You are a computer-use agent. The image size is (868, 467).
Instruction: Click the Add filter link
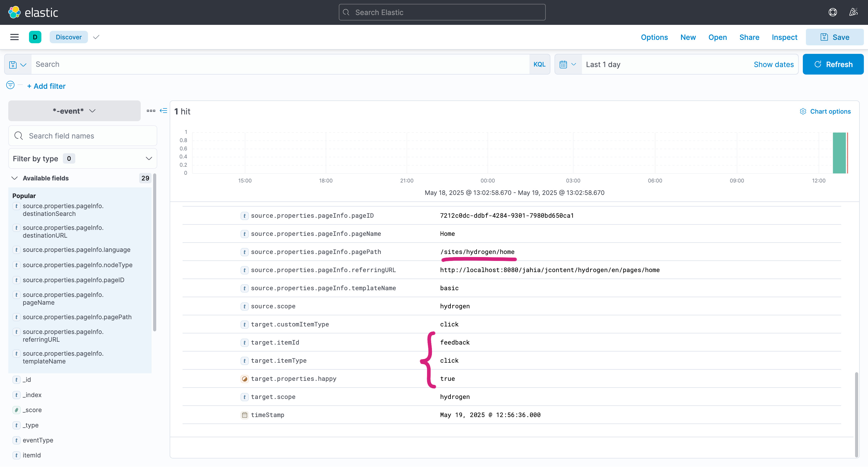pos(46,86)
